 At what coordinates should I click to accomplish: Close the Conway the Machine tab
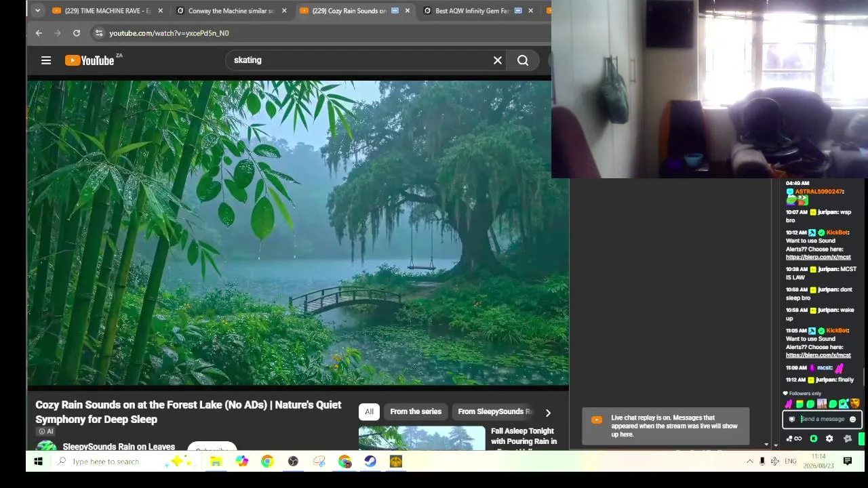[x=284, y=11]
